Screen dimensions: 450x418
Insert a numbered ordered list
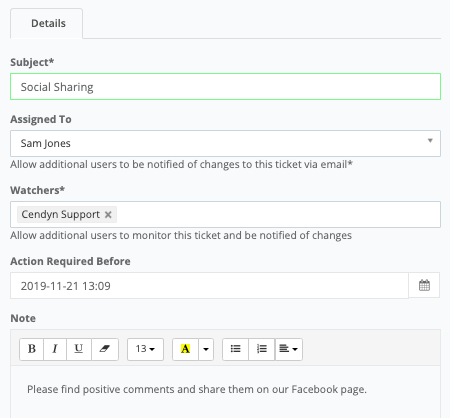pos(262,349)
